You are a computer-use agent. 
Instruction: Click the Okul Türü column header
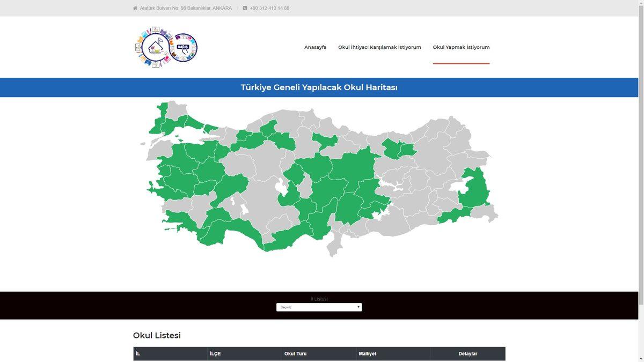coord(295,354)
